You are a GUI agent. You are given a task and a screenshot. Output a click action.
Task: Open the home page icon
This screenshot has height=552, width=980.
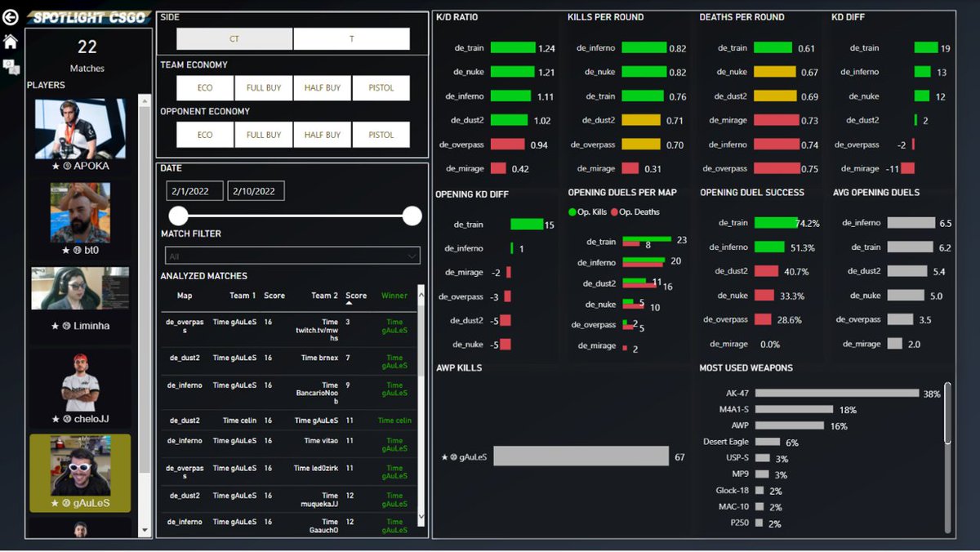[x=11, y=41]
